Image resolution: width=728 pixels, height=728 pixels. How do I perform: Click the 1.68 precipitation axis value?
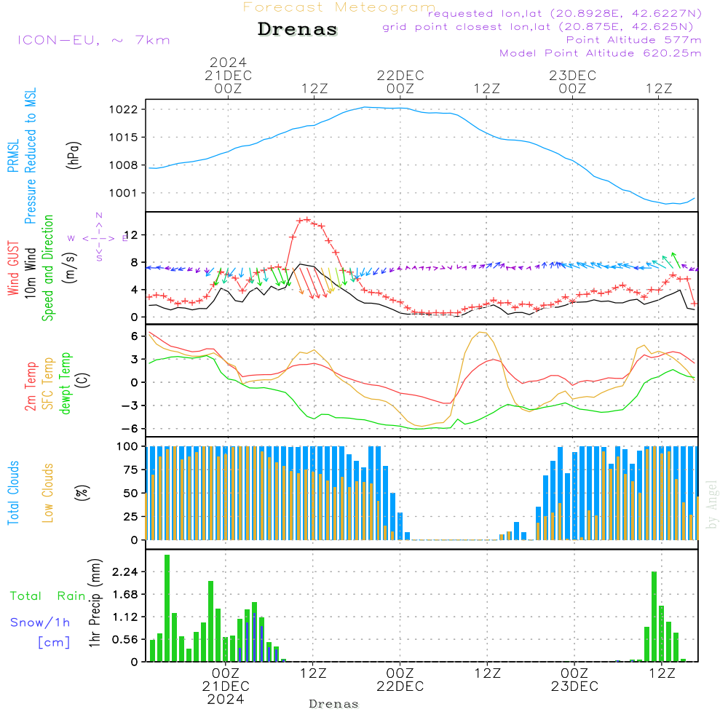(125, 595)
